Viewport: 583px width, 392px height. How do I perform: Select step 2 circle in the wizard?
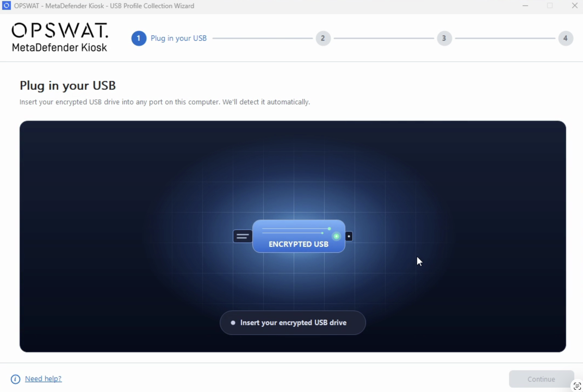pyautogui.click(x=323, y=38)
